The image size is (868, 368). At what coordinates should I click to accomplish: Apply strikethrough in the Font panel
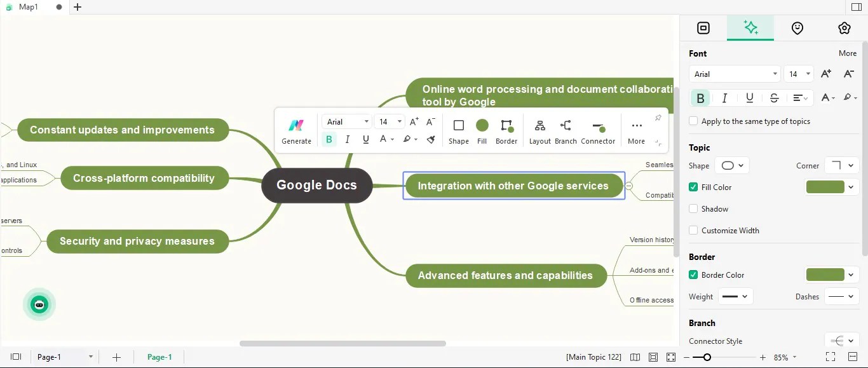(774, 98)
